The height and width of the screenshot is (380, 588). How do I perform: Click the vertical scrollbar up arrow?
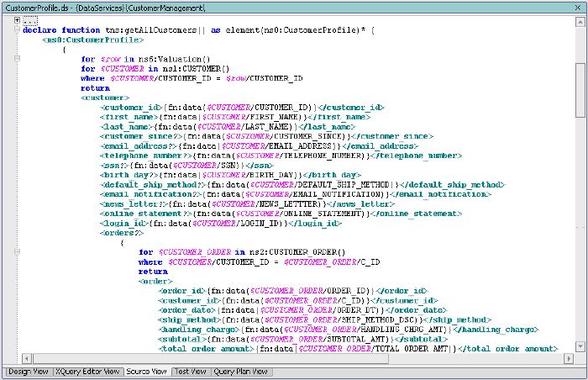pos(580,22)
